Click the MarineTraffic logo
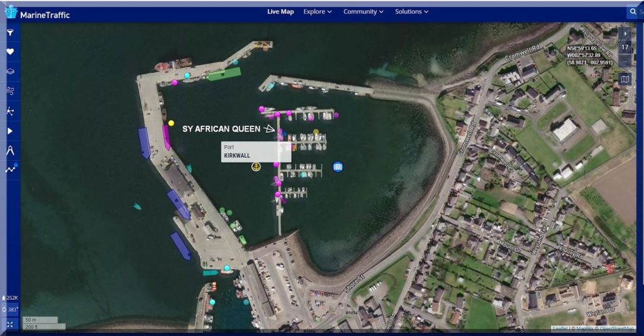The height and width of the screenshot is (336, 644). click(38, 14)
